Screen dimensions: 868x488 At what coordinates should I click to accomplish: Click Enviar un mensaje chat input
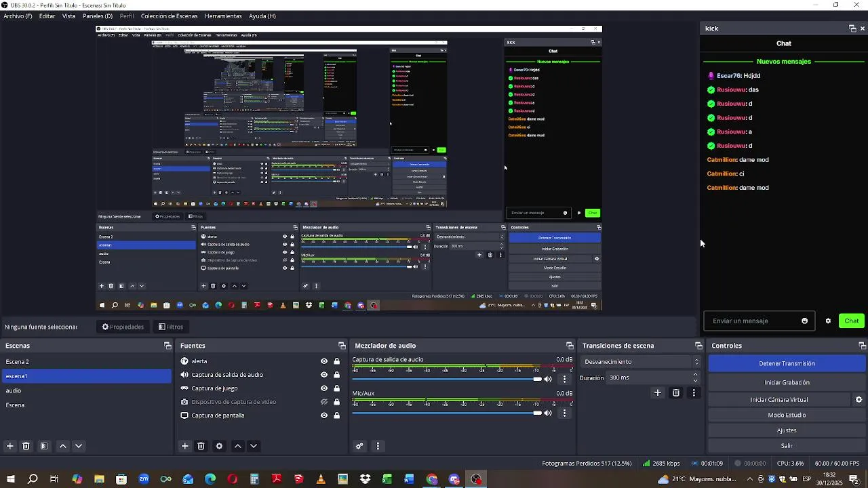(x=753, y=321)
